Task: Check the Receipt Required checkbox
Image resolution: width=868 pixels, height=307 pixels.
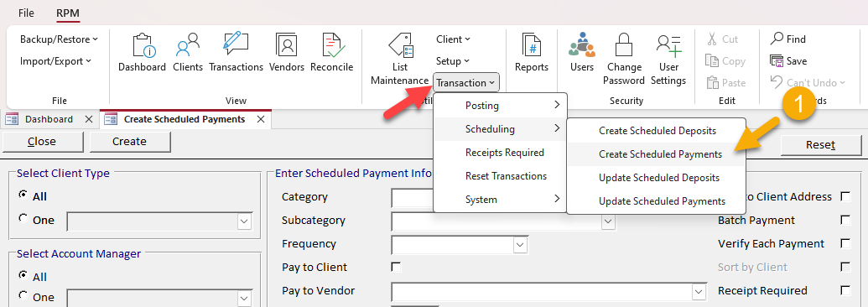Action: pyautogui.click(x=845, y=290)
